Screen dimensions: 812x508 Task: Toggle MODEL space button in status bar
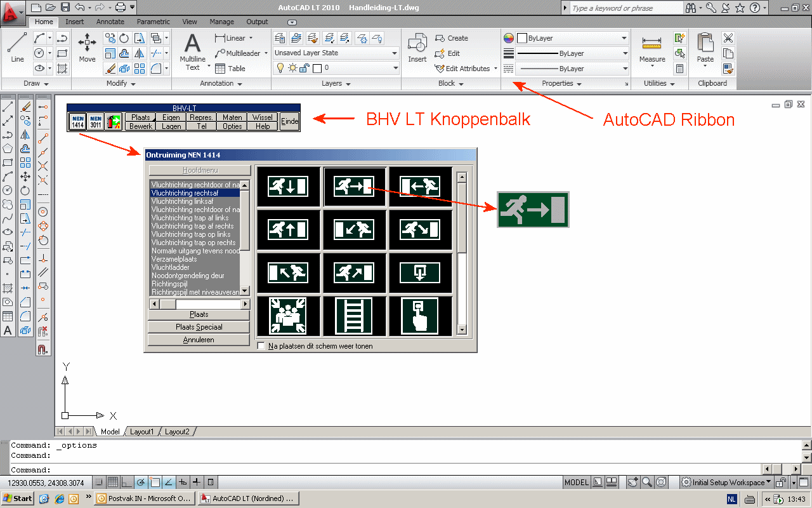coord(577,483)
